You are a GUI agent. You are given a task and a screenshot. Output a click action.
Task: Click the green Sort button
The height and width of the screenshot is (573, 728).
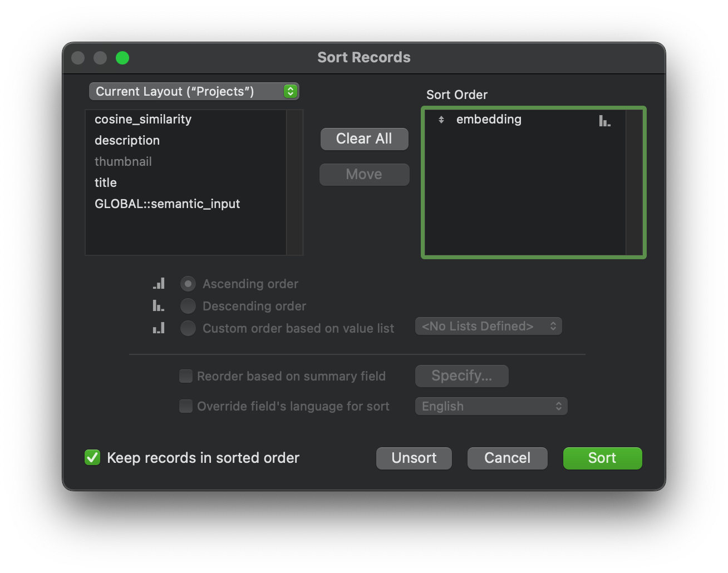click(602, 458)
